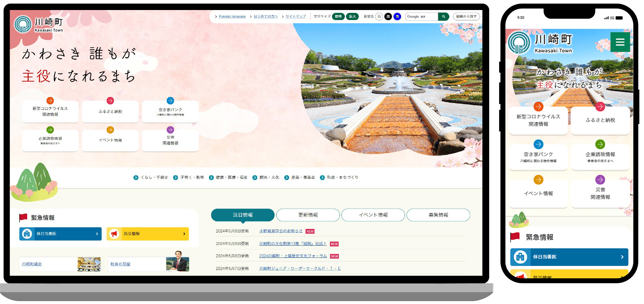Viewport: 644px width, 304px height.
Task: Click the council chamber thumbnail image
Action: 89,264
